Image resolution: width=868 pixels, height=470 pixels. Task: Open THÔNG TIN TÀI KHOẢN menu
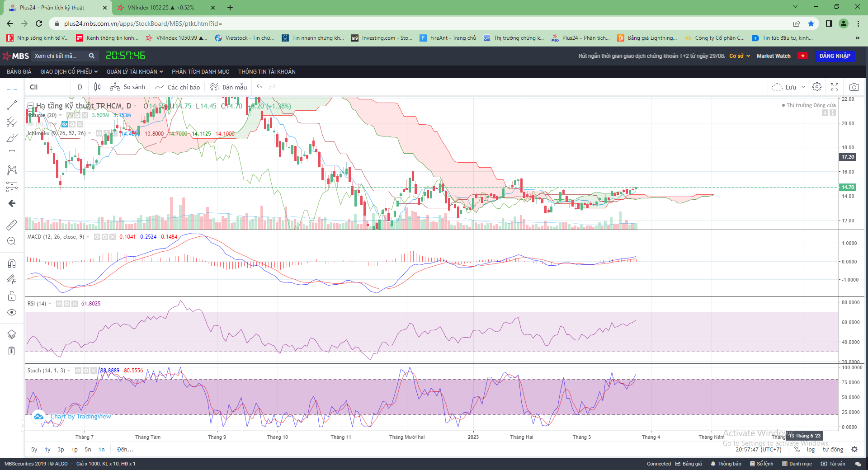point(267,72)
